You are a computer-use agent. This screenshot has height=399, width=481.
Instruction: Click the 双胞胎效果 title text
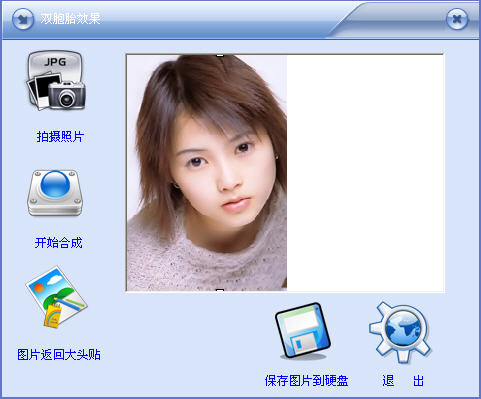tap(70, 18)
